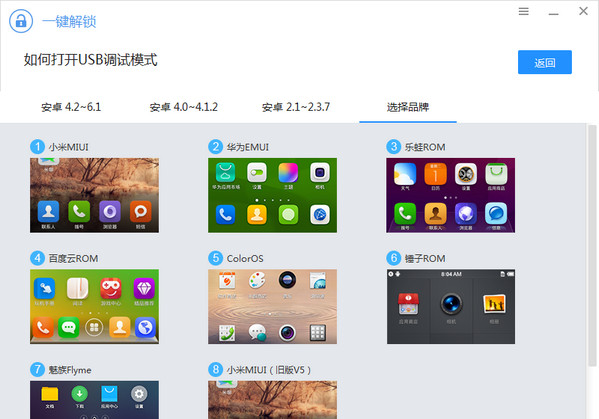
Task: Click the 乐蛙ROM label text
Action: pos(425,147)
